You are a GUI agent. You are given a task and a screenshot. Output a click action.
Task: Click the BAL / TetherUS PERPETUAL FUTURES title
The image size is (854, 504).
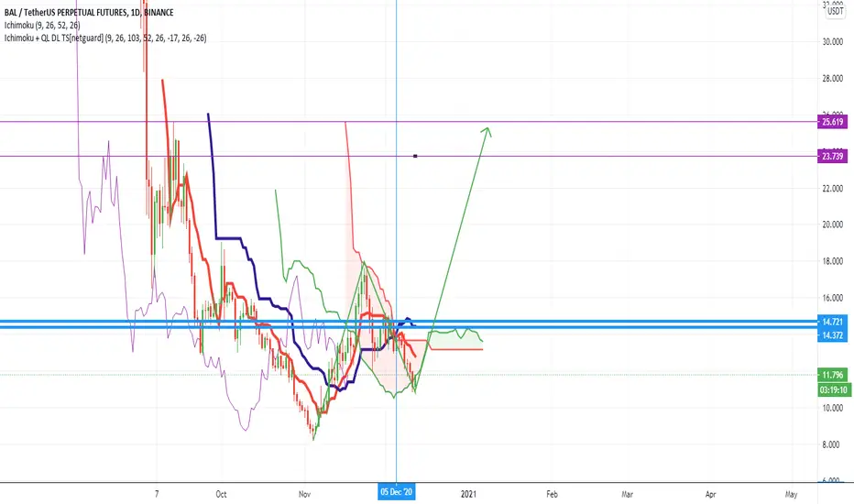pyautogui.click(x=89, y=12)
